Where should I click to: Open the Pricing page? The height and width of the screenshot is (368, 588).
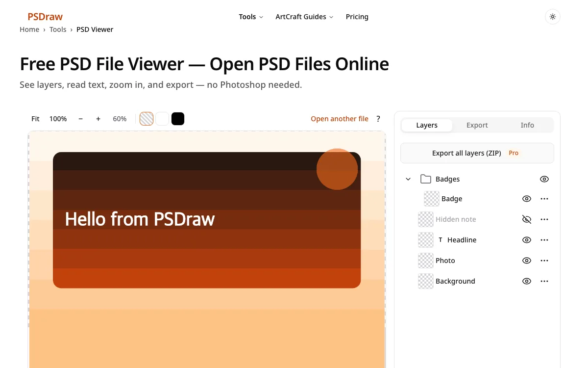click(x=357, y=17)
